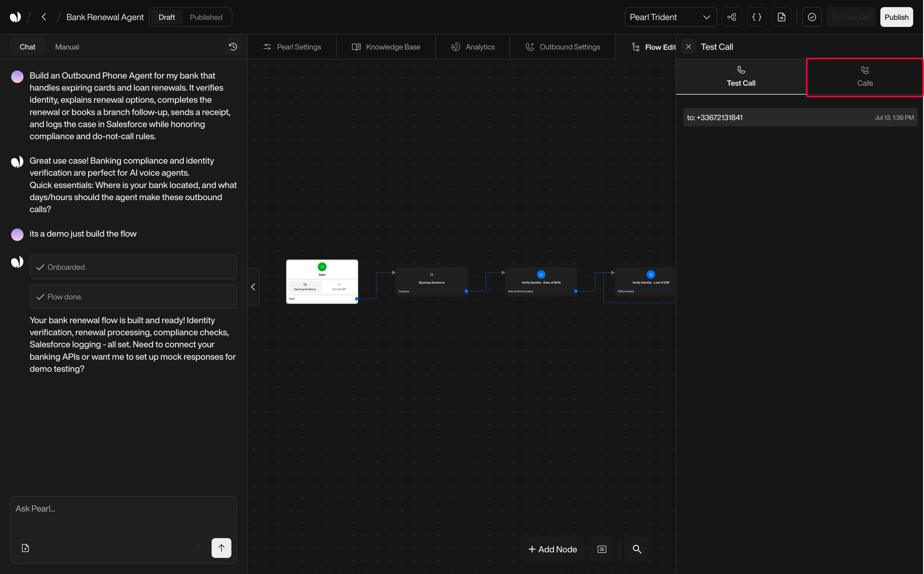Screen dimensions: 924x574
Task: Click the checkmark validation icon in top bar
Action: 812,17
